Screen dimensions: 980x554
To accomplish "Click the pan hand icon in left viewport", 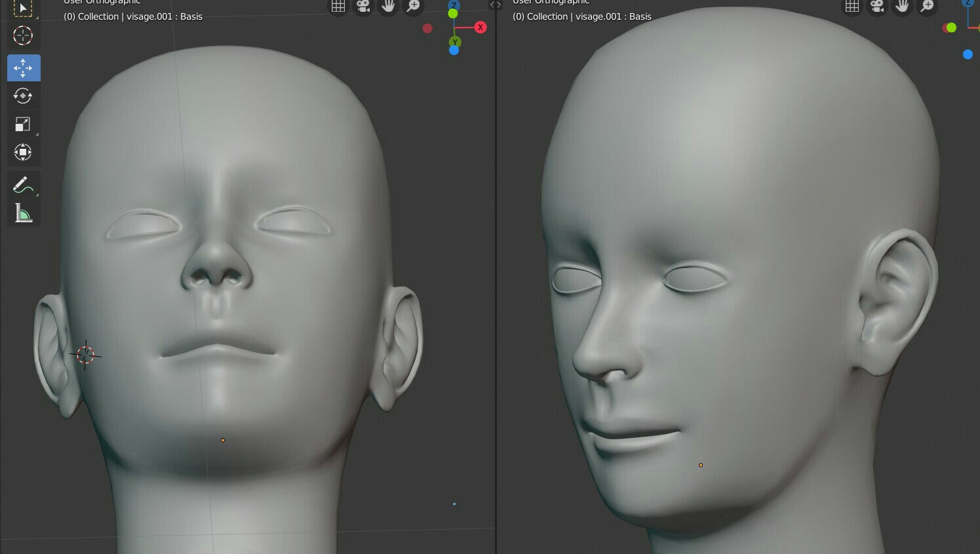I will tap(388, 7).
